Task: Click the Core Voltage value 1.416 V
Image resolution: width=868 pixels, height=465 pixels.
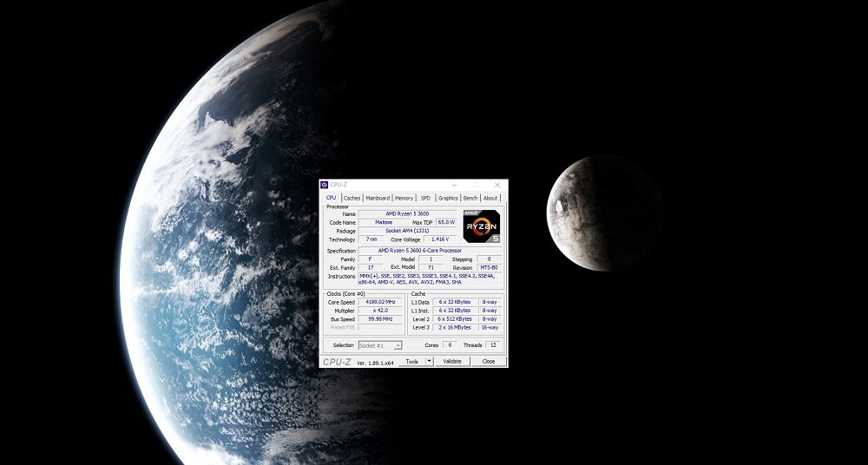Action: click(440, 239)
